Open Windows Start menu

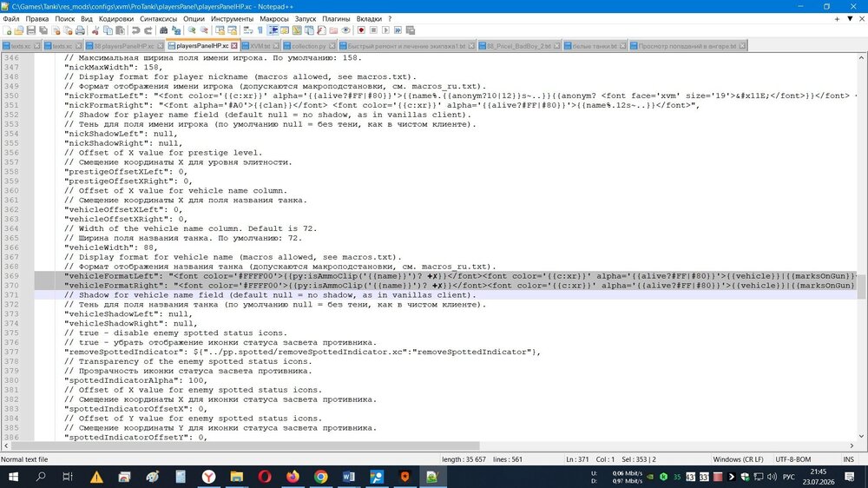pyautogui.click(x=13, y=477)
